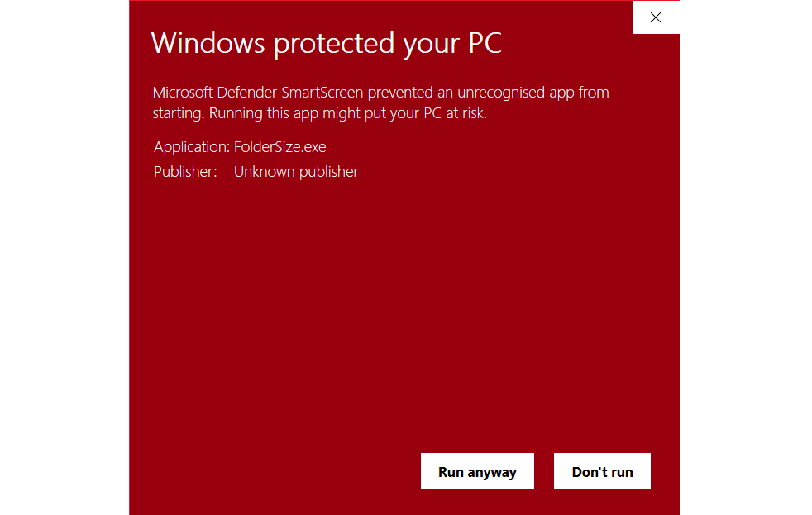Viewport: 812px width, 515px height.
Task: Decline running the app with Don't run
Action: coord(602,471)
